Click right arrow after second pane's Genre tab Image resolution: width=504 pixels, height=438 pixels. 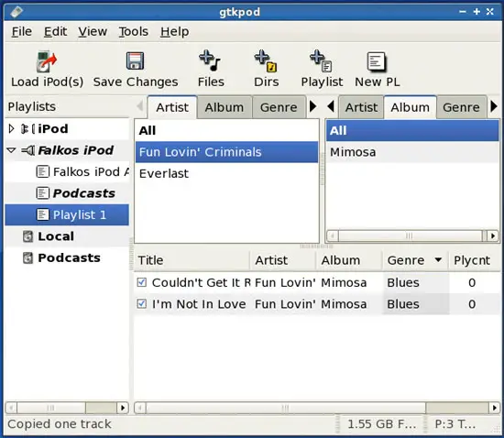(494, 106)
